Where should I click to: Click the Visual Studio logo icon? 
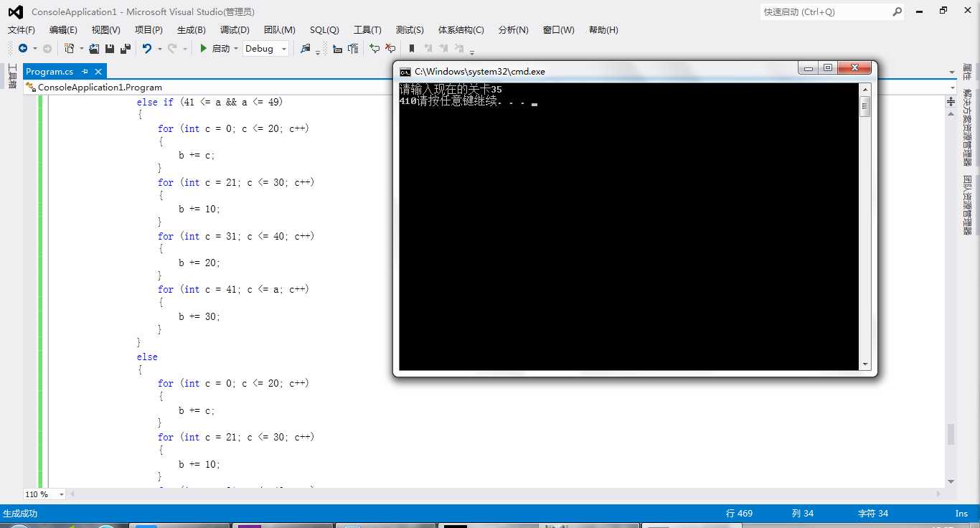pos(15,11)
